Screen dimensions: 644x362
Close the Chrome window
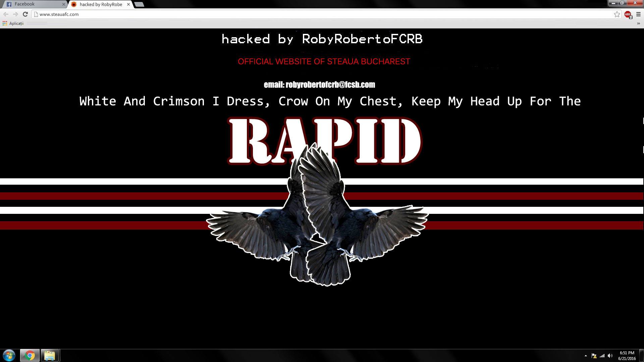(635, 3)
